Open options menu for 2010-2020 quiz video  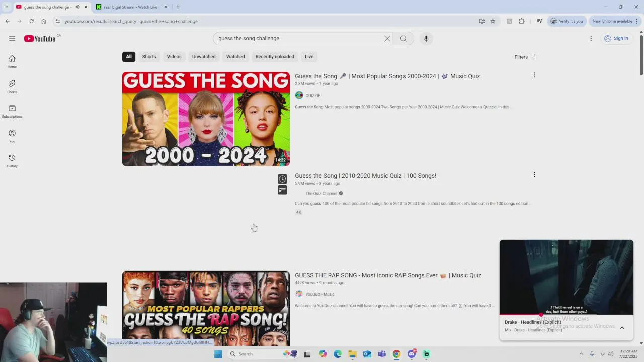534,175
